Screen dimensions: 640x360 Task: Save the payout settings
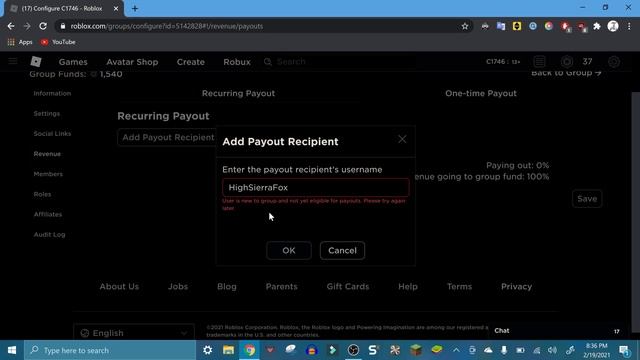(x=587, y=199)
